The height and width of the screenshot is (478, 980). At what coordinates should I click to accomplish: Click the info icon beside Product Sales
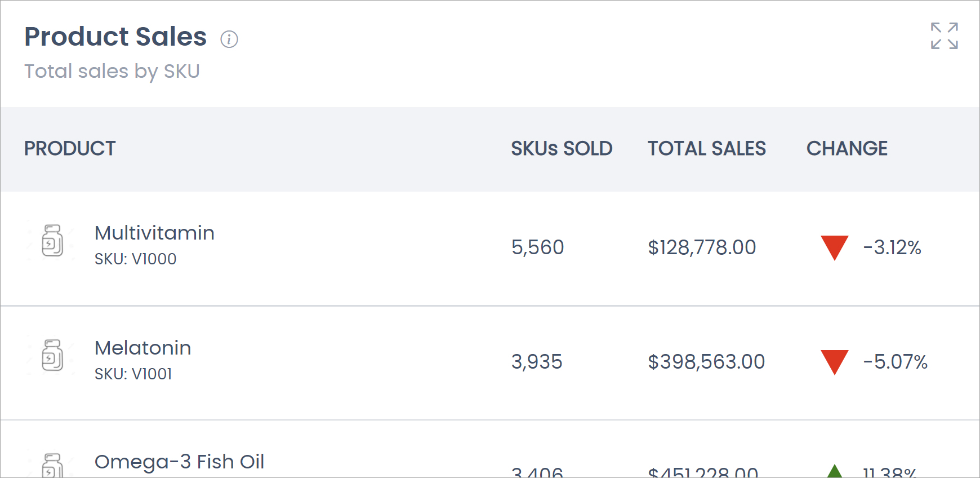click(229, 39)
